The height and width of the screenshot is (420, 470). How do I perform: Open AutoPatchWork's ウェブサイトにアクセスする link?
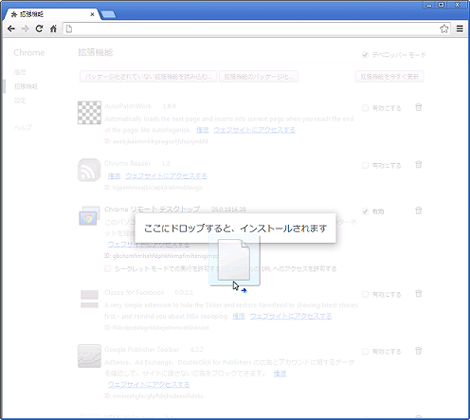pyautogui.click(x=254, y=130)
